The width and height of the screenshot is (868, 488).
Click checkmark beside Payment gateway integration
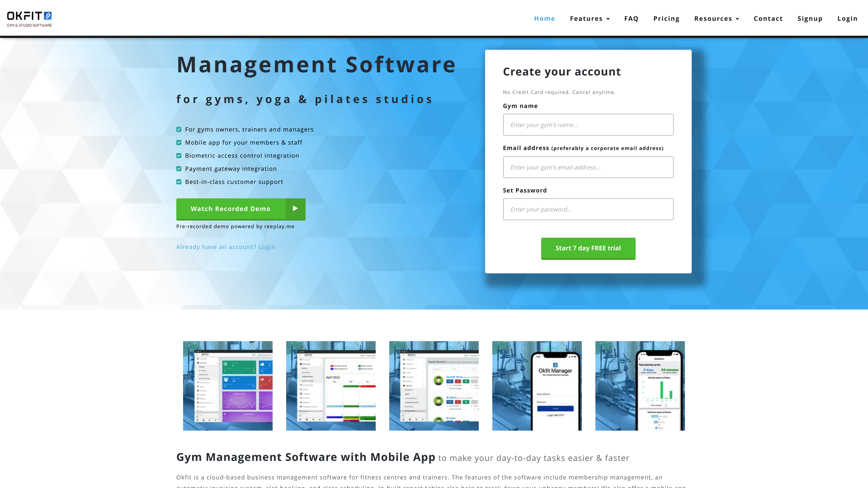179,169
